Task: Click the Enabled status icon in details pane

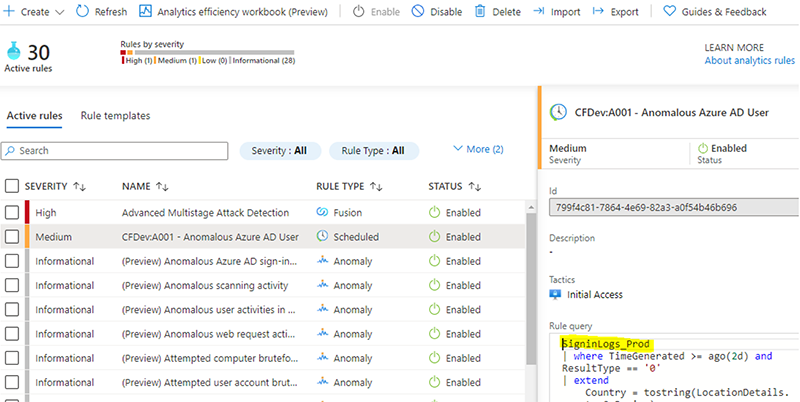Action: click(703, 148)
